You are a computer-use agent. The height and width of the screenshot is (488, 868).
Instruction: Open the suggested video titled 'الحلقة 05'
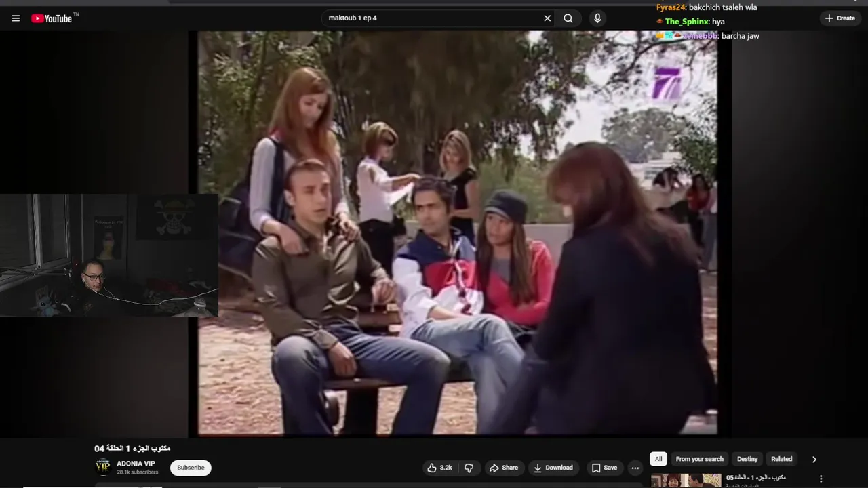[x=755, y=477]
